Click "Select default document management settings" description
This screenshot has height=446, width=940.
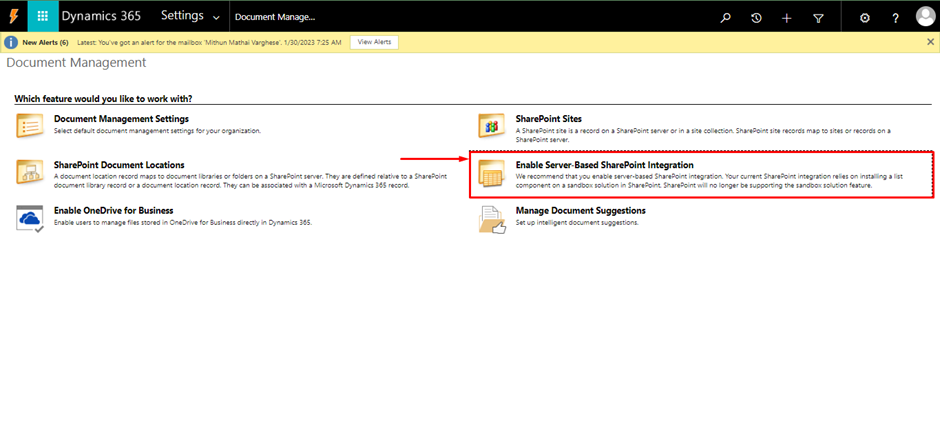pyautogui.click(x=157, y=131)
